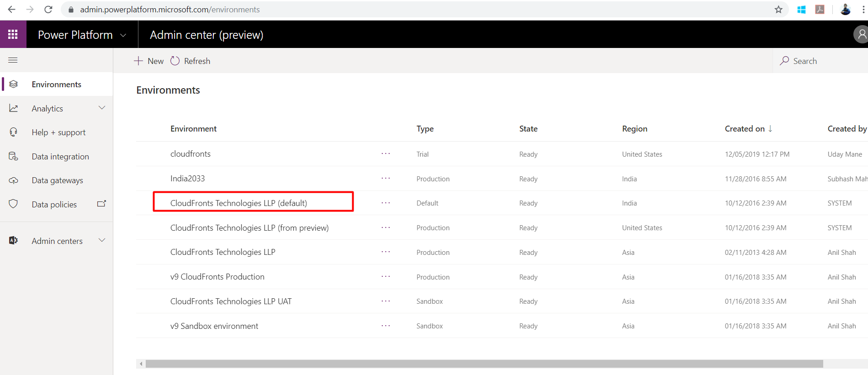Open the cloudfronts environment
The height and width of the screenshot is (375, 868).
(x=191, y=154)
